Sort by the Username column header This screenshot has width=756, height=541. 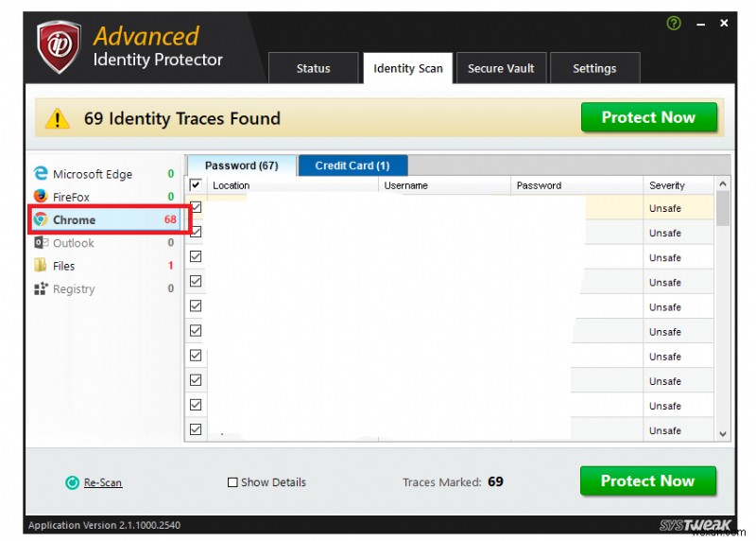(x=444, y=185)
